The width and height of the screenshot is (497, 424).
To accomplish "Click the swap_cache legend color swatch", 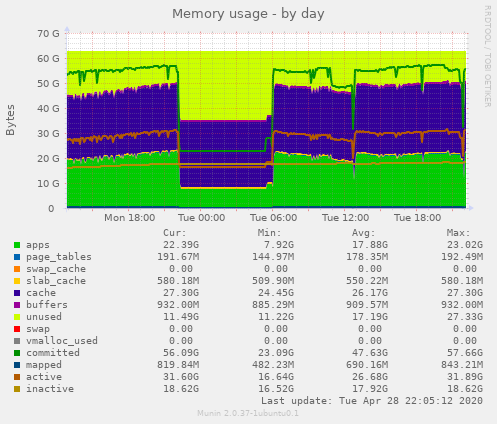I will coord(17,269).
